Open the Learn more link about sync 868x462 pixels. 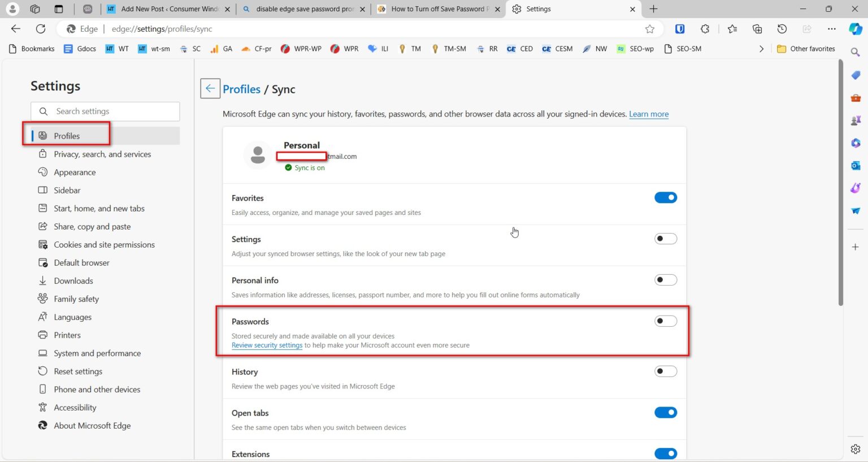tap(648, 114)
